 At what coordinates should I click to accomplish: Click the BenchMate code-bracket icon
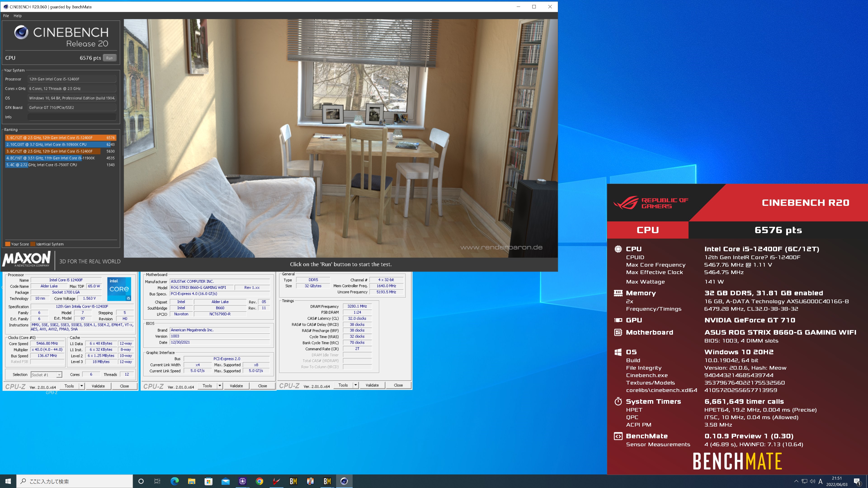618,436
